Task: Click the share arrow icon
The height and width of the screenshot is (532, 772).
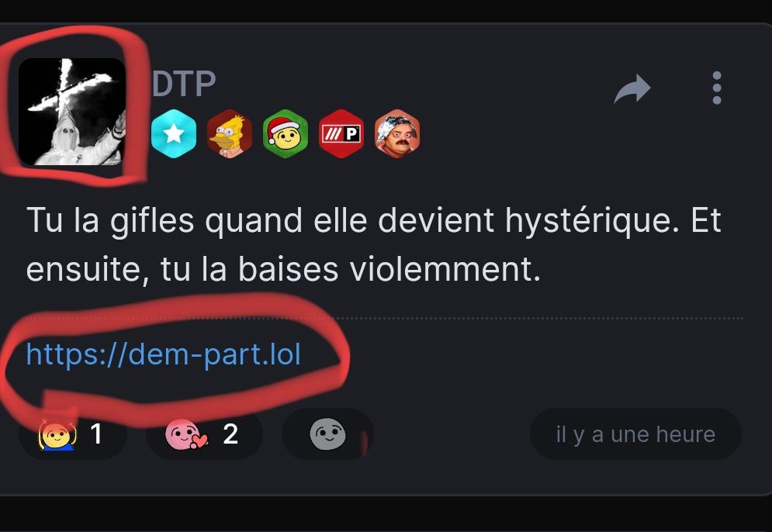Action: 632,88
